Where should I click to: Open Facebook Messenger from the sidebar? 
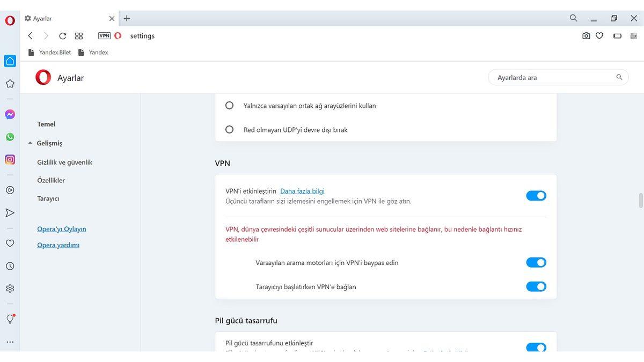click(10, 114)
